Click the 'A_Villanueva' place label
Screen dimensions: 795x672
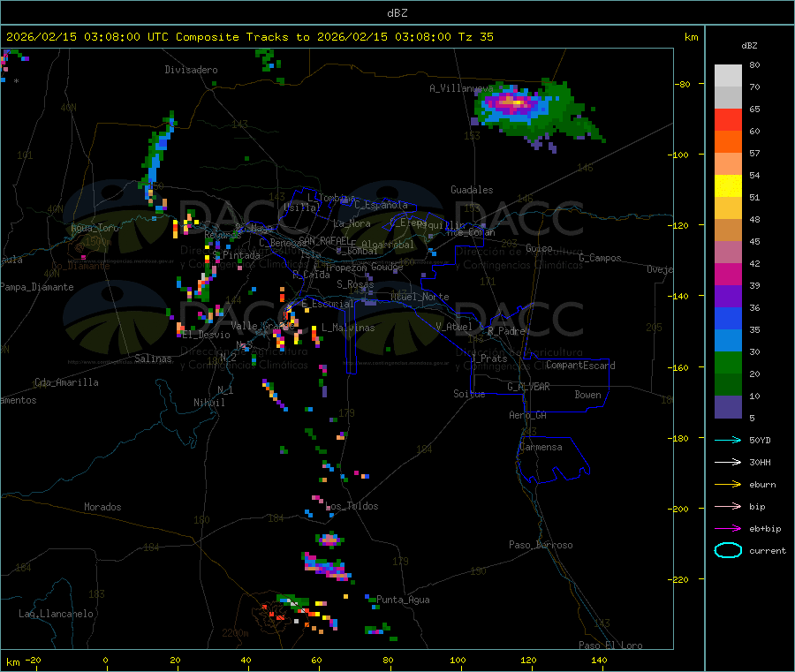coord(461,88)
